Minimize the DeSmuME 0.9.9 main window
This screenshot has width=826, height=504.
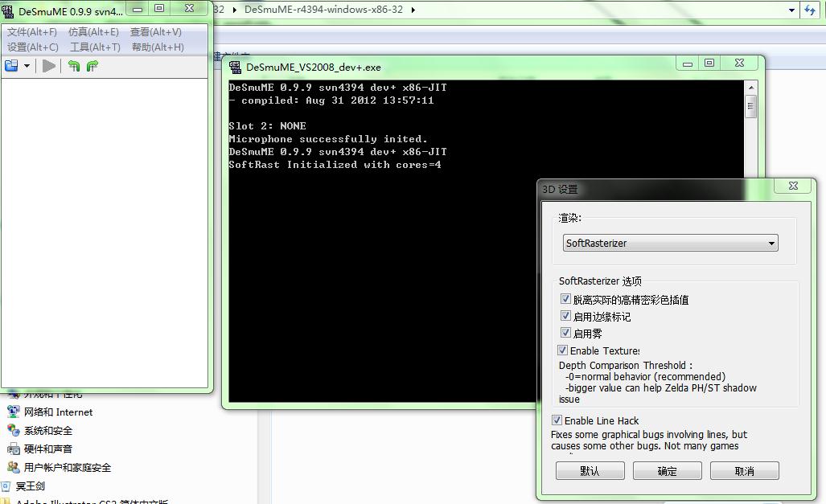[138, 8]
